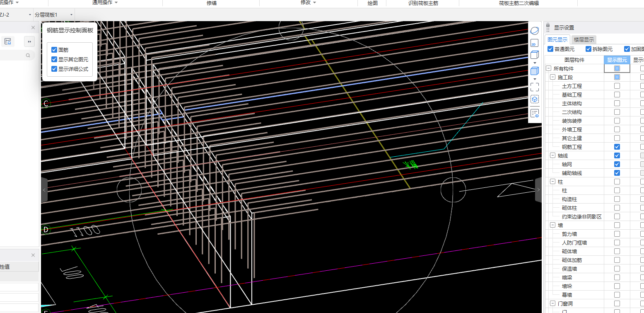
Task: Toggle the 普通图元 checkbox
Action: coord(550,49)
